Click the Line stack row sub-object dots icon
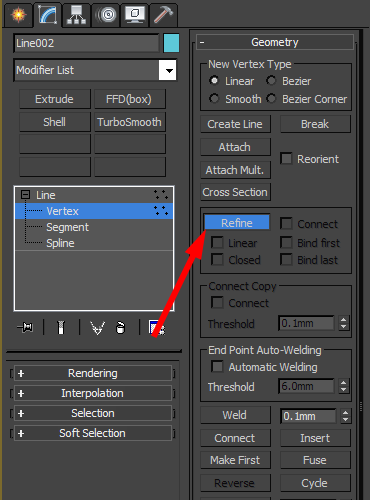The width and height of the screenshot is (370, 500). pyautogui.click(x=161, y=195)
